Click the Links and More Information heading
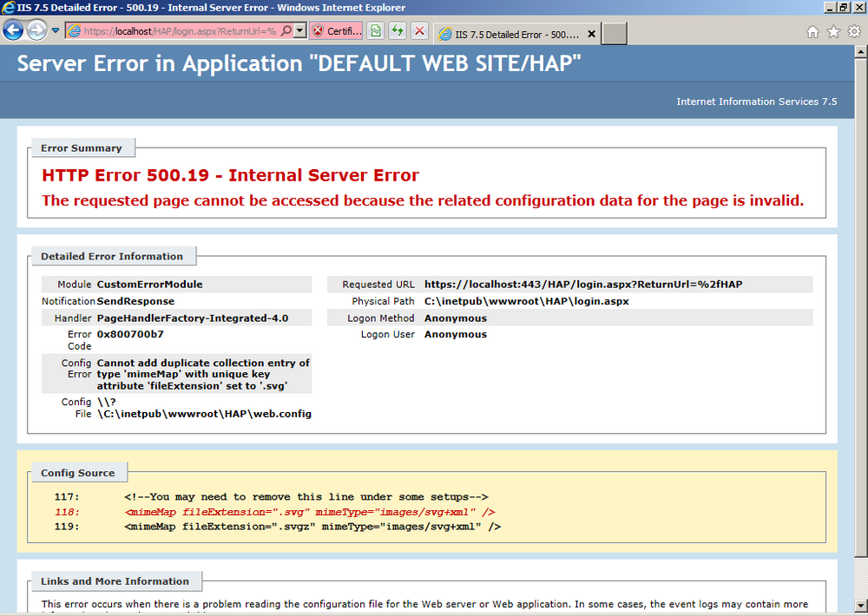Screen dimensions: 868x616 point(115,581)
